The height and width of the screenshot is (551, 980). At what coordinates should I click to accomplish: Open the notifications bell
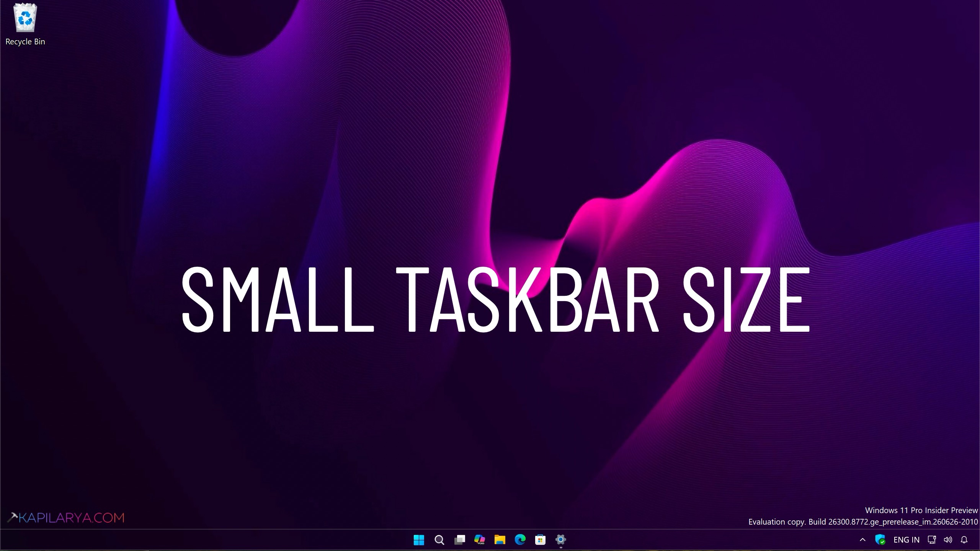964,540
